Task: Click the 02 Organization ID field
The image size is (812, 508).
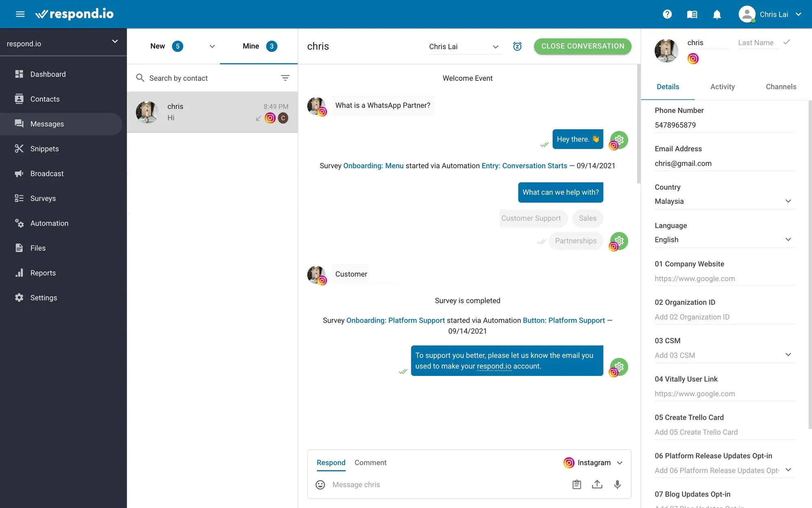Action: (724, 317)
